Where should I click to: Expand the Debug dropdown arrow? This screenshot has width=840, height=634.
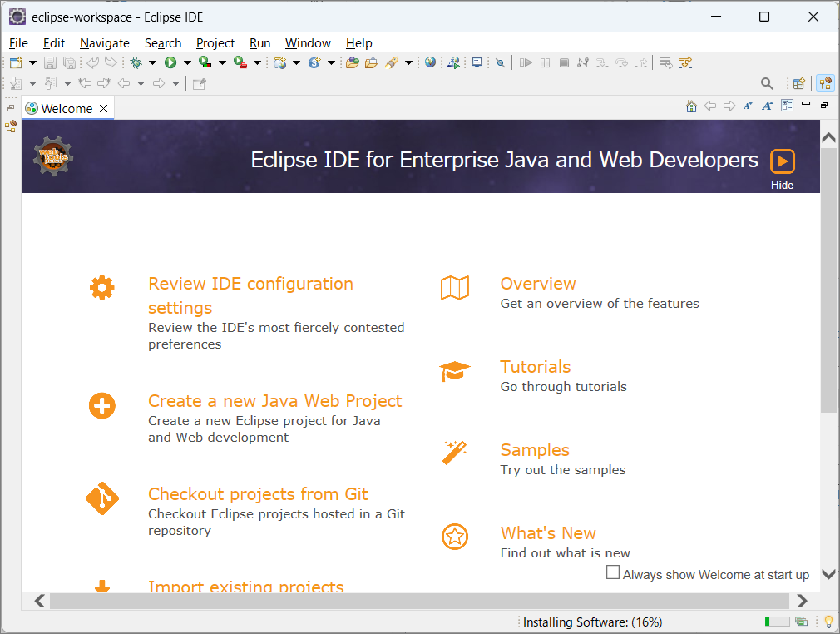click(x=153, y=62)
